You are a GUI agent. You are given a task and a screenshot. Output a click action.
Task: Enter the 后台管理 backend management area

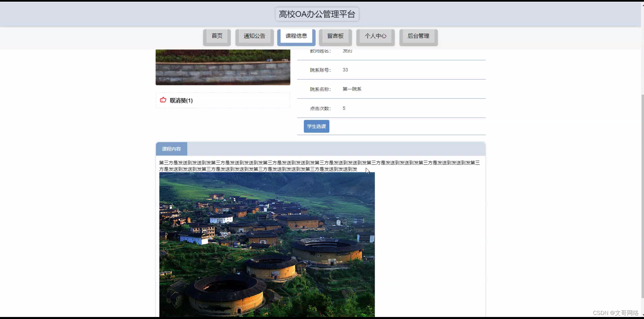418,36
